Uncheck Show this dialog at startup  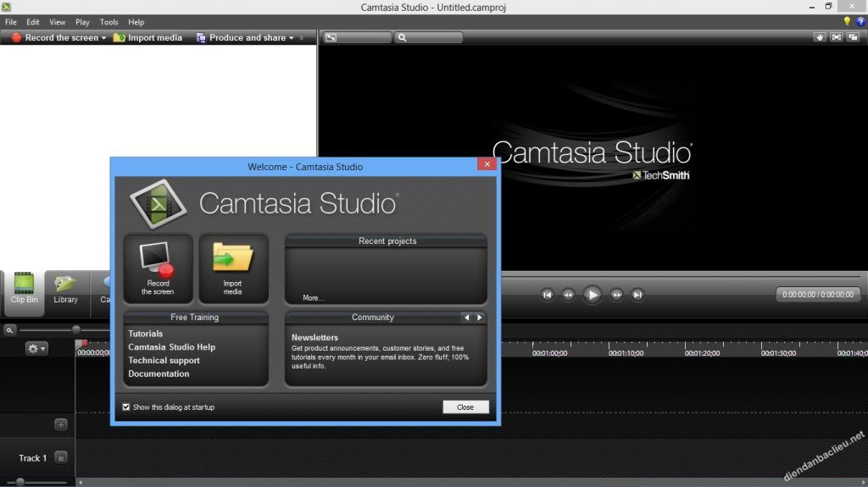[x=126, y=407]
